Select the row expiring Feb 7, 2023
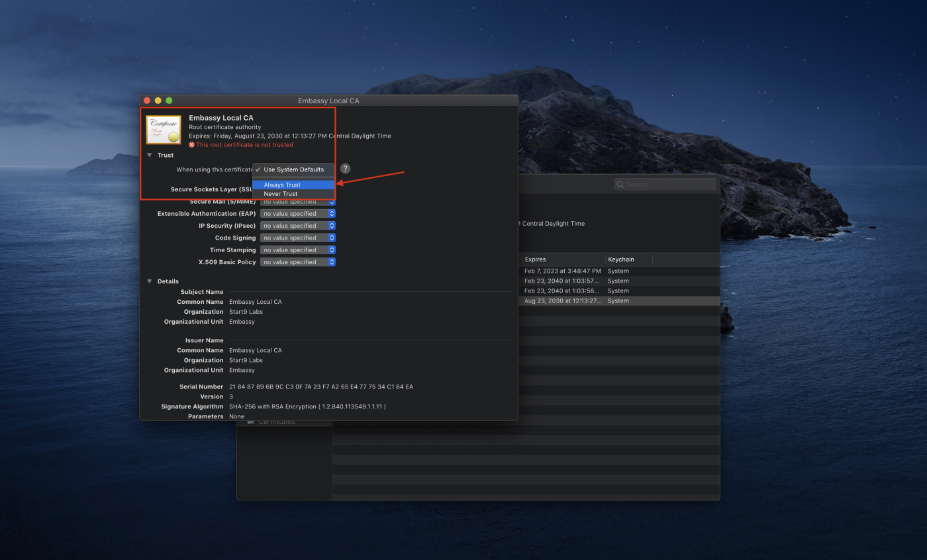This screenshot has width=927, height=560. (563, 271)
